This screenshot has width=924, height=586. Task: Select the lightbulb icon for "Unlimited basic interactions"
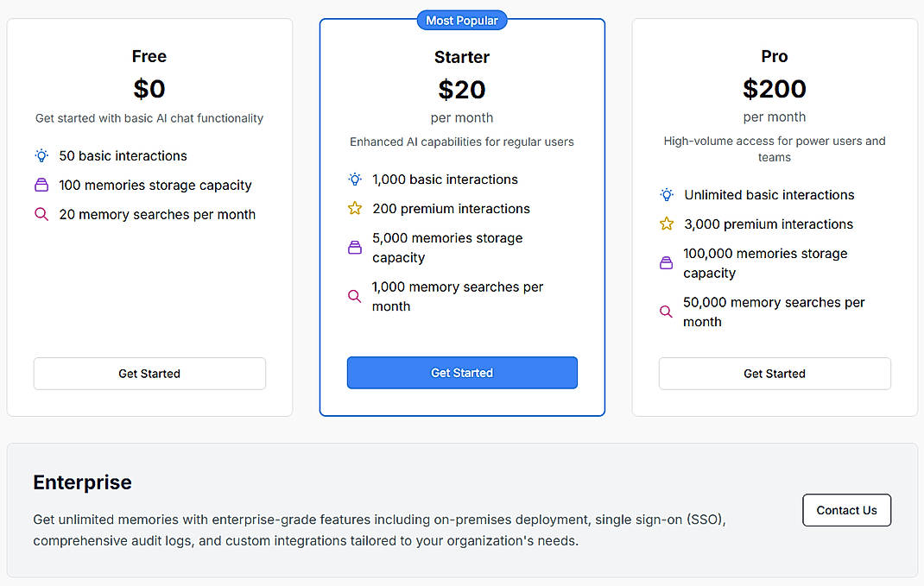667,195
